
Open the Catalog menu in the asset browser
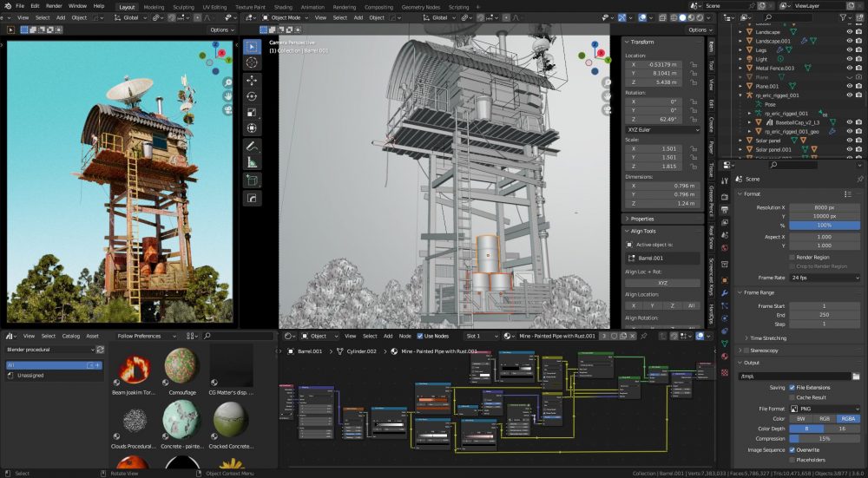point(71,336)
